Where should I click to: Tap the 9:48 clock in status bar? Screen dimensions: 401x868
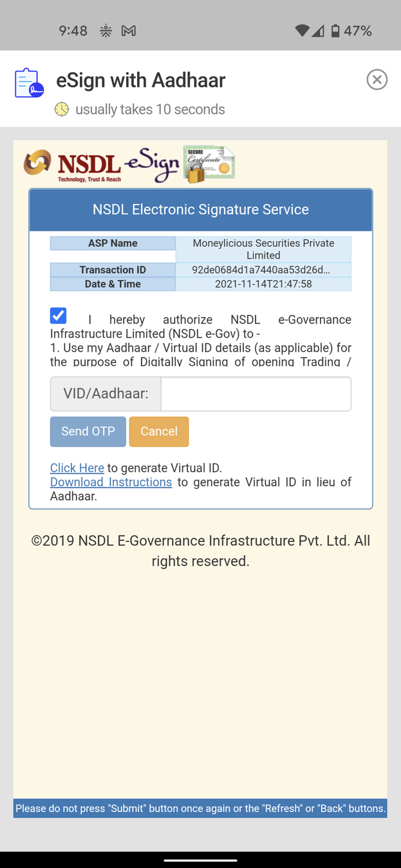click(x=73, y=31)
